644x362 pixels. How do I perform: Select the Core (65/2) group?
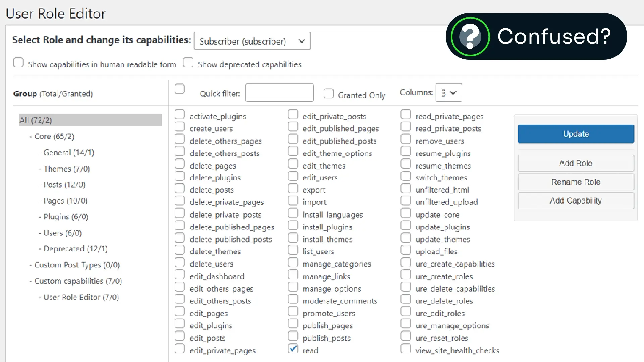(54, 136)
